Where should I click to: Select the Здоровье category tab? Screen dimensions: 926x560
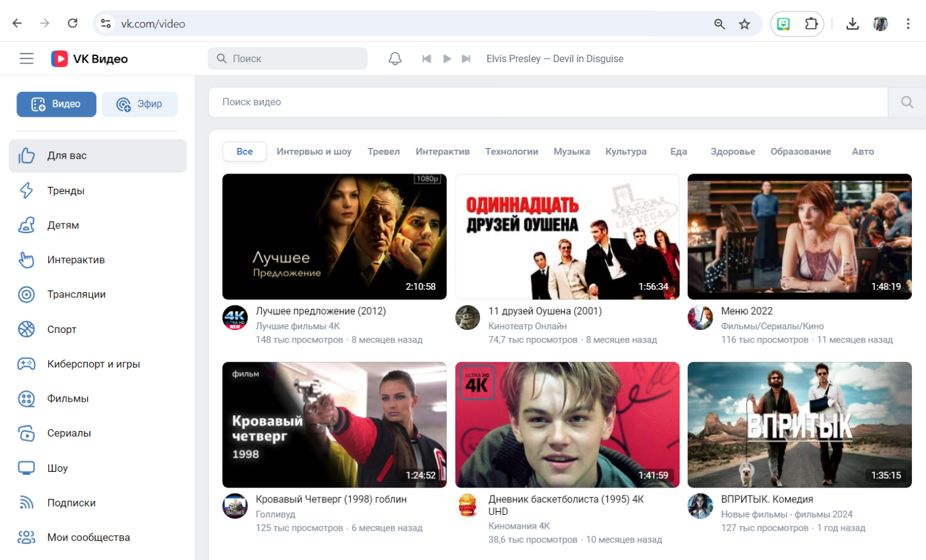click(x=732, y=152)
